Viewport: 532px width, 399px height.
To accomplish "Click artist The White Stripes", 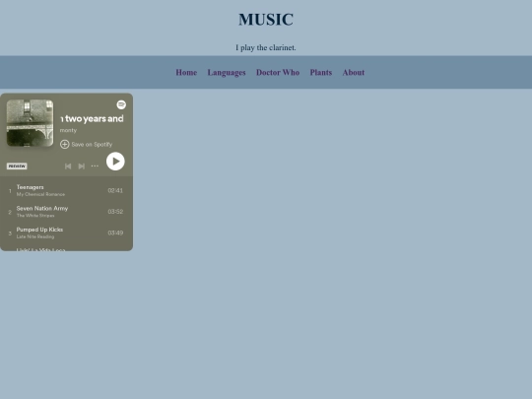I will pyautogui.click(x=35, y=216).
